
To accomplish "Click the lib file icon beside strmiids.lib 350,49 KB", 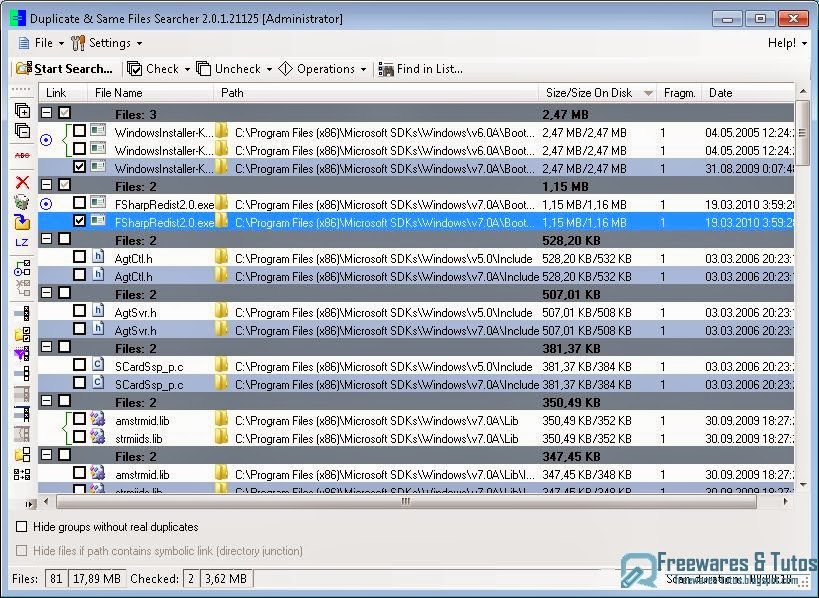I will [98, 436].
